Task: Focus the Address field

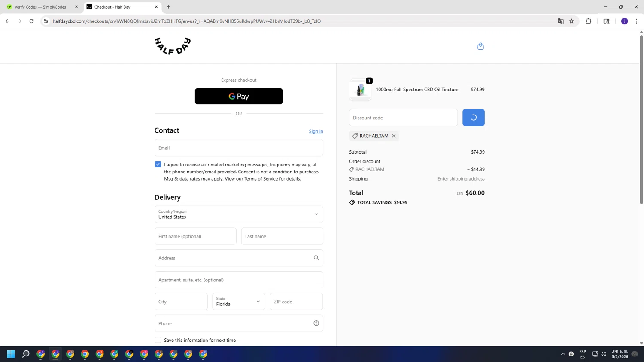Action: point(239,258)
